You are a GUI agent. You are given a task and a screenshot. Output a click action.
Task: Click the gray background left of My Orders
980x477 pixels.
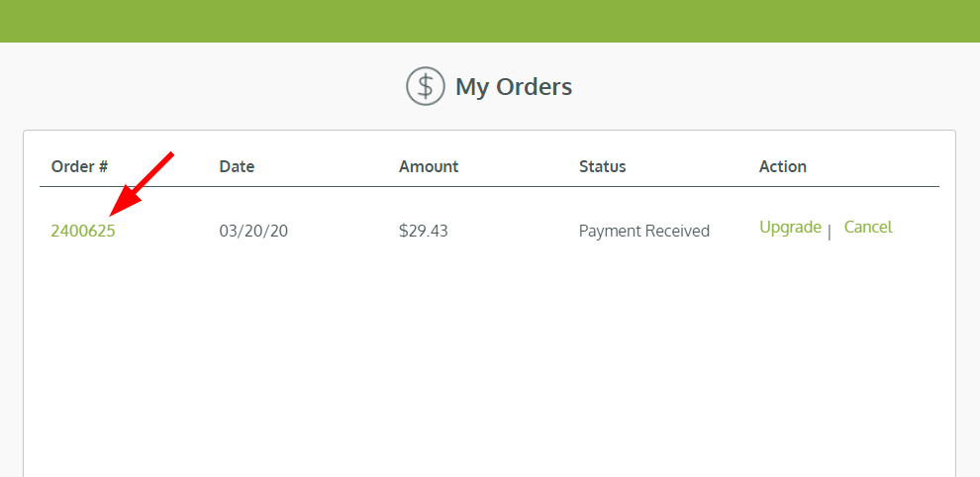(198, 87)
